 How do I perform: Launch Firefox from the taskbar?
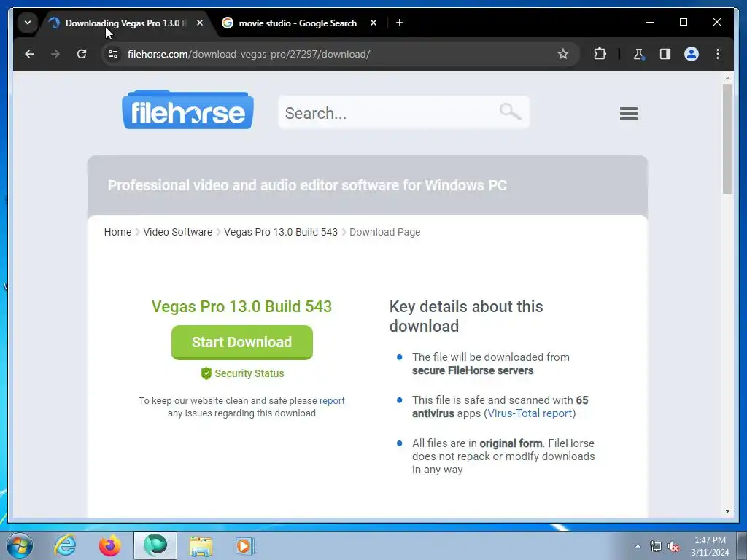109,545
